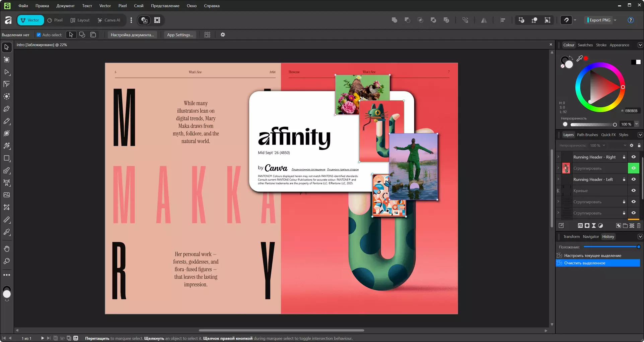Click the eyedropper in the Colour panel

(579, 58)
